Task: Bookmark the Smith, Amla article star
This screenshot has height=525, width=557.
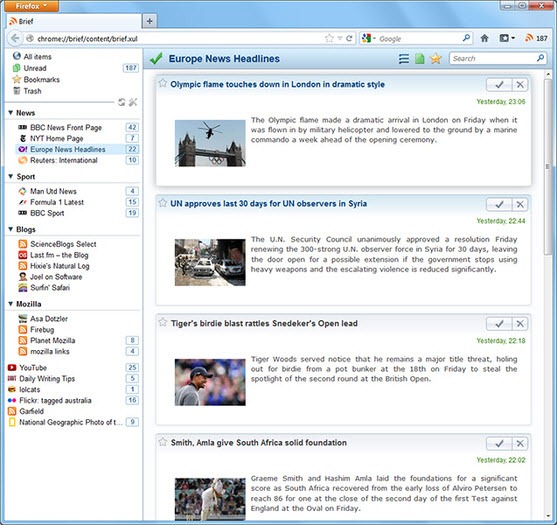Action: [163, 442]
